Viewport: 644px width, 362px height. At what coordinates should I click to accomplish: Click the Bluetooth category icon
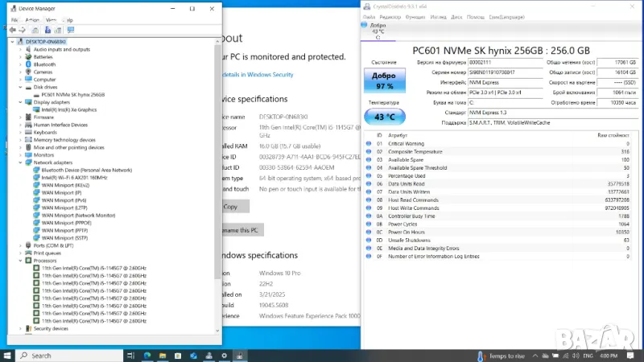pos(28,64)
